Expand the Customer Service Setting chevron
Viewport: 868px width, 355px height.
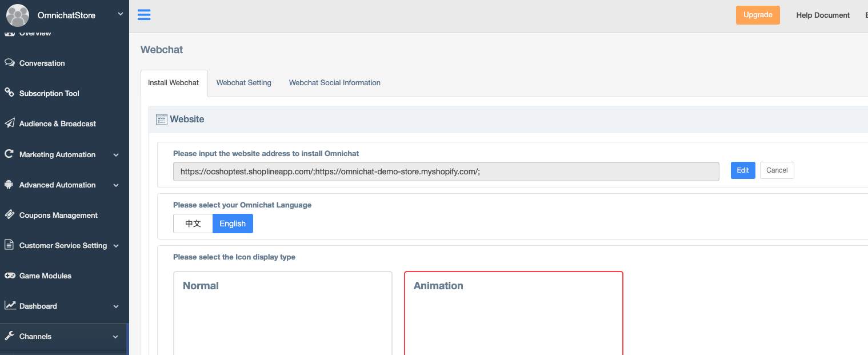[116, 246]
